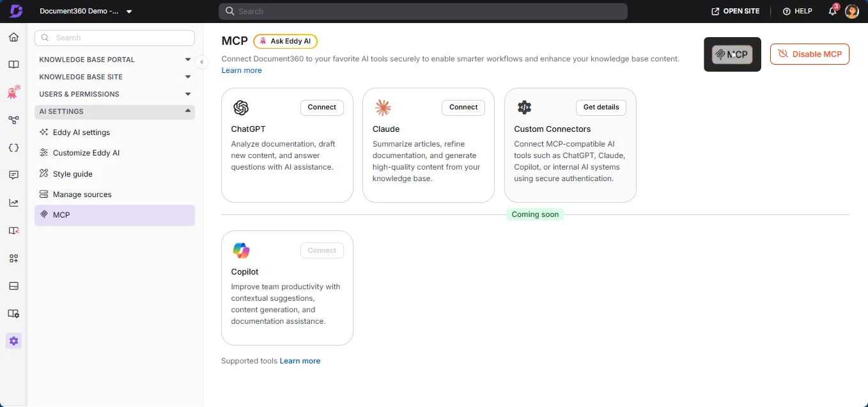Screen dimensions: 868x407
Task: Click the Copilot card title
Action: tap(245, 272)
